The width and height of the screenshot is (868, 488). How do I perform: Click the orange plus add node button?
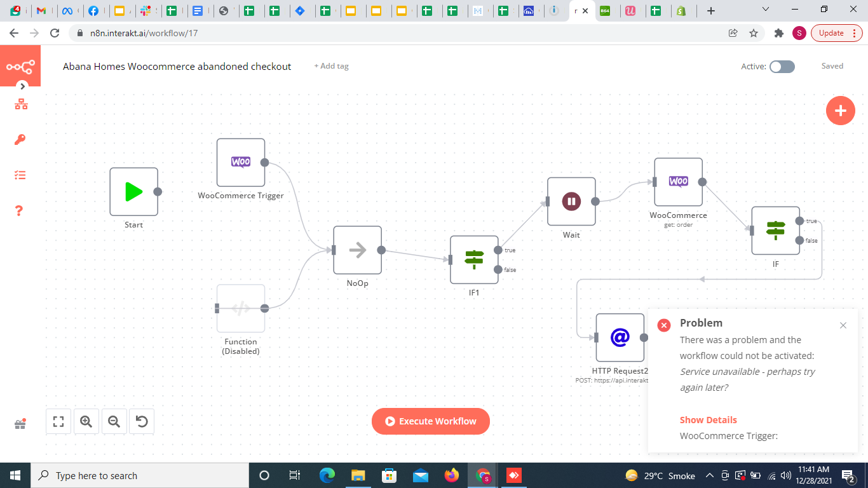pos(841,111)
